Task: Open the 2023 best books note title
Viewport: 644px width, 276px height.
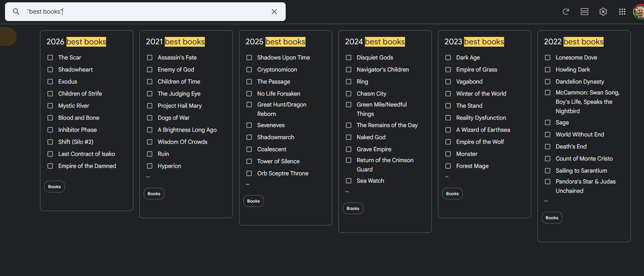Action: coord(474,42)
